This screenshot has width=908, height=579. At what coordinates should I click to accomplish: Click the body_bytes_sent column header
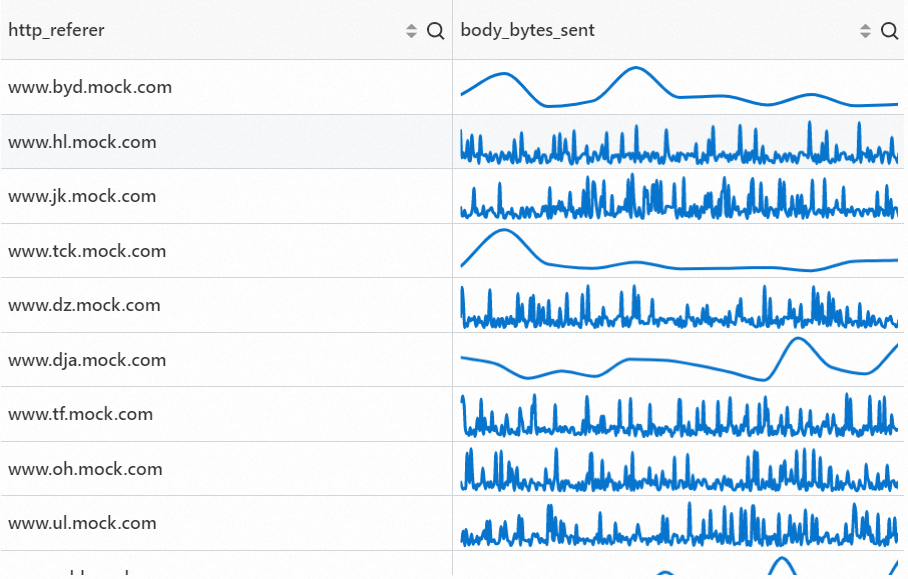[528, 30]
